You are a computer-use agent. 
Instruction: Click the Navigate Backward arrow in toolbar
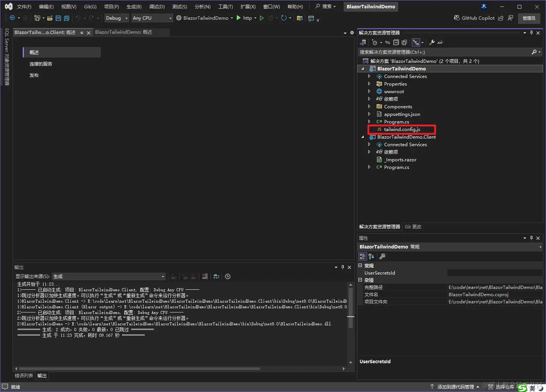(x=12, y=18)
